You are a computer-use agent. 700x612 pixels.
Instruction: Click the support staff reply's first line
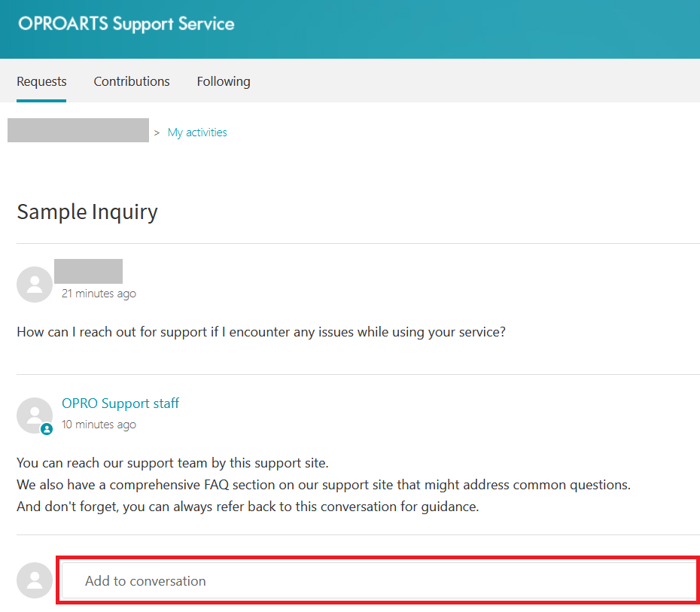[x=172, y=463]
